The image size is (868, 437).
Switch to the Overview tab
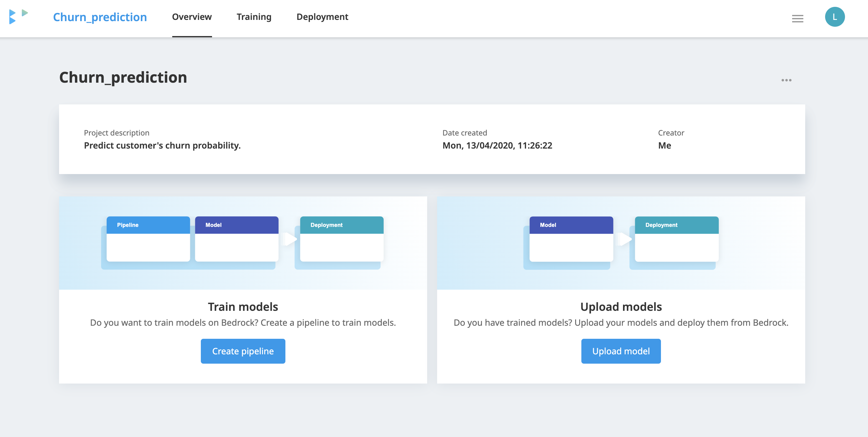tap(192, 17)
